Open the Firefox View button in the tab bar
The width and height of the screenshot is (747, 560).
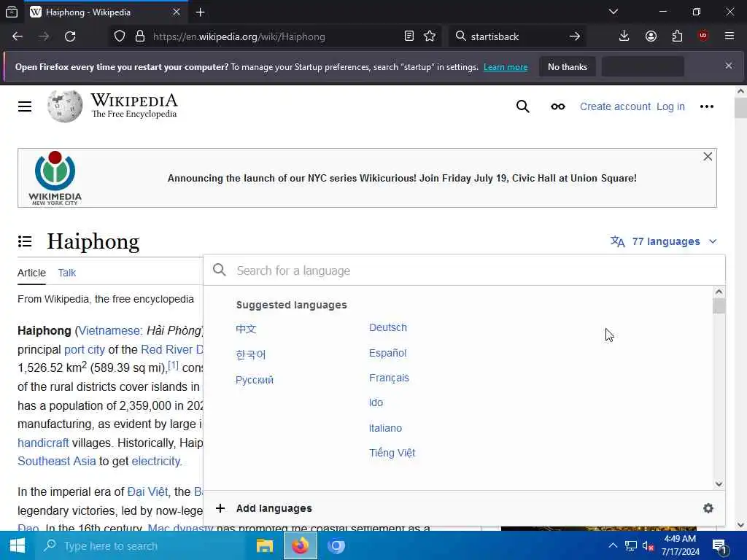coord(12,12)
